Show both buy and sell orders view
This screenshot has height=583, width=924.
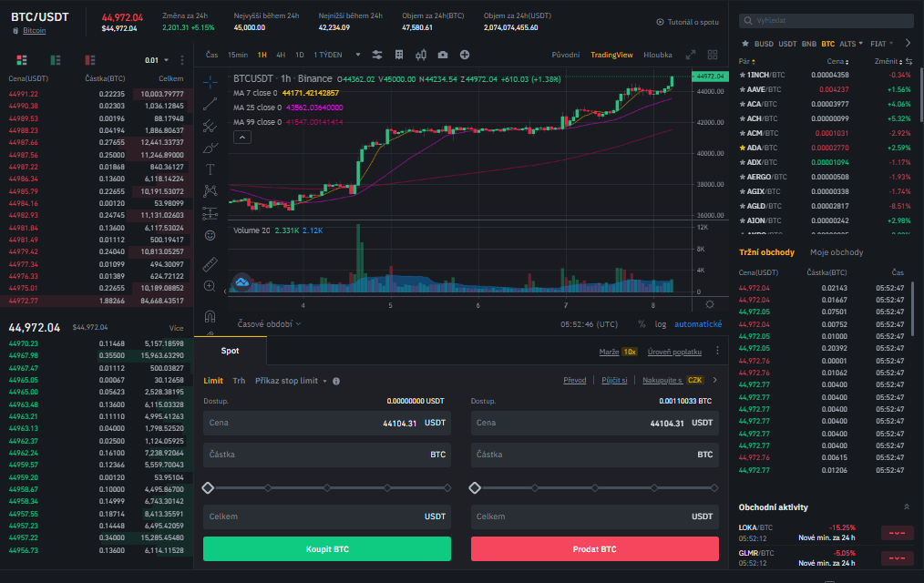(22, 60)
